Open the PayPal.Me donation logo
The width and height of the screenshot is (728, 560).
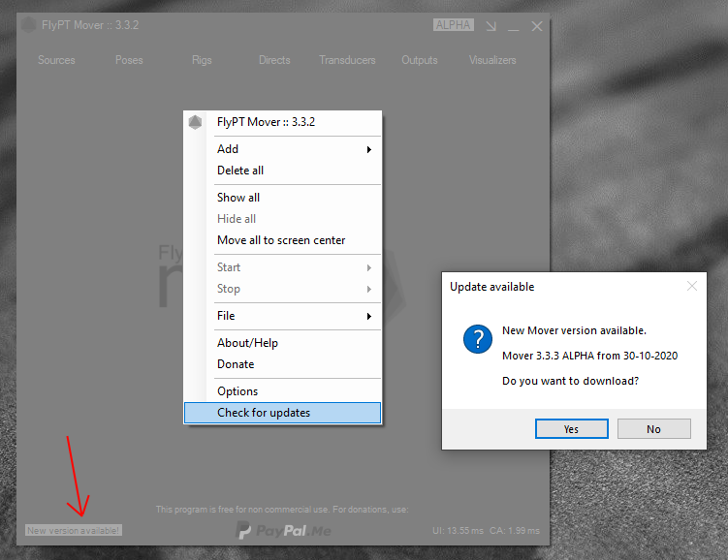pyautogui.click(x=283, y=530)
